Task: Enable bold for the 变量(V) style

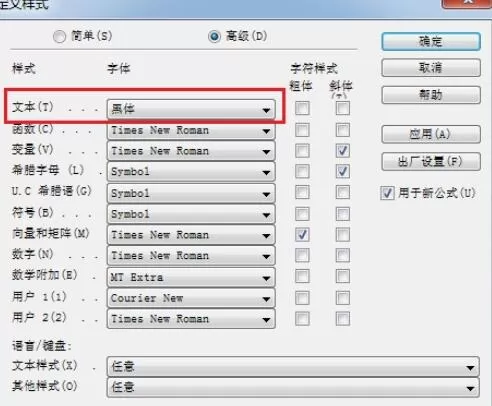Action: click(302, 151)
